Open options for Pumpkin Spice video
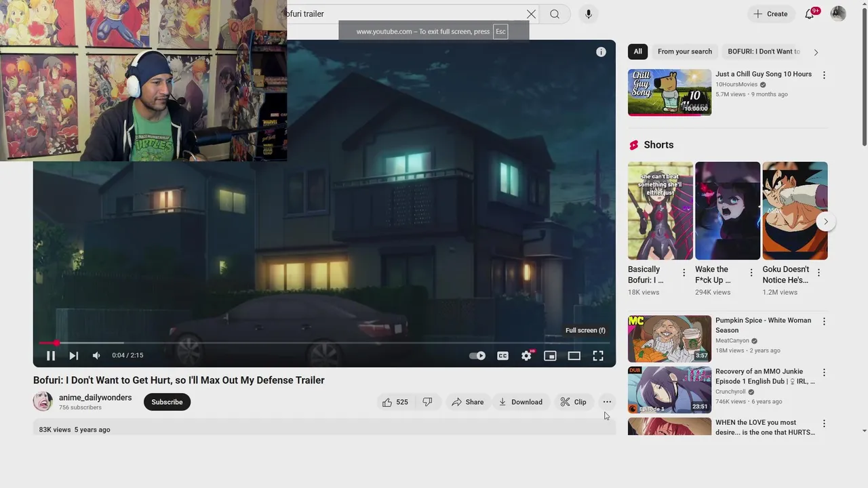The image size is (868, 488). pos(824,321)
